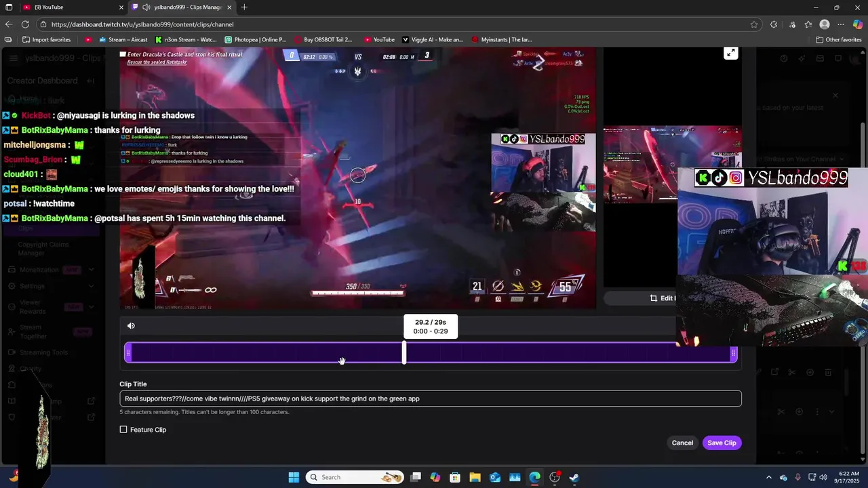868x488 pixels.
Task: Open OBS Studio from the taskbar
Action: click(x=555, y=477)
